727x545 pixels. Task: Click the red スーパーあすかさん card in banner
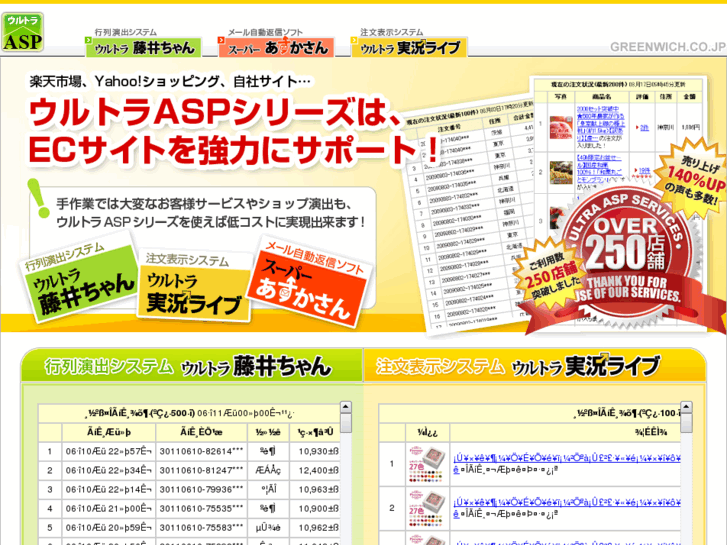click(310, 282)
